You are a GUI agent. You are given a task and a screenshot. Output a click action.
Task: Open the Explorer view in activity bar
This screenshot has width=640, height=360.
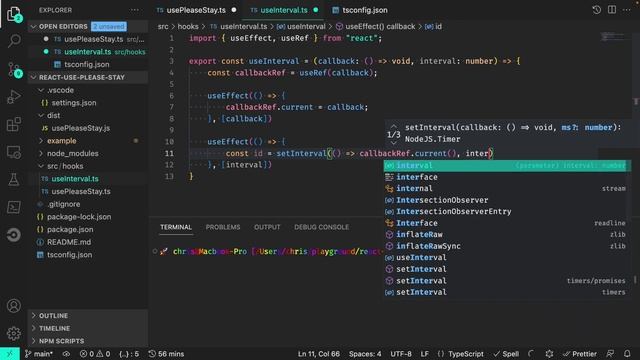13,14
